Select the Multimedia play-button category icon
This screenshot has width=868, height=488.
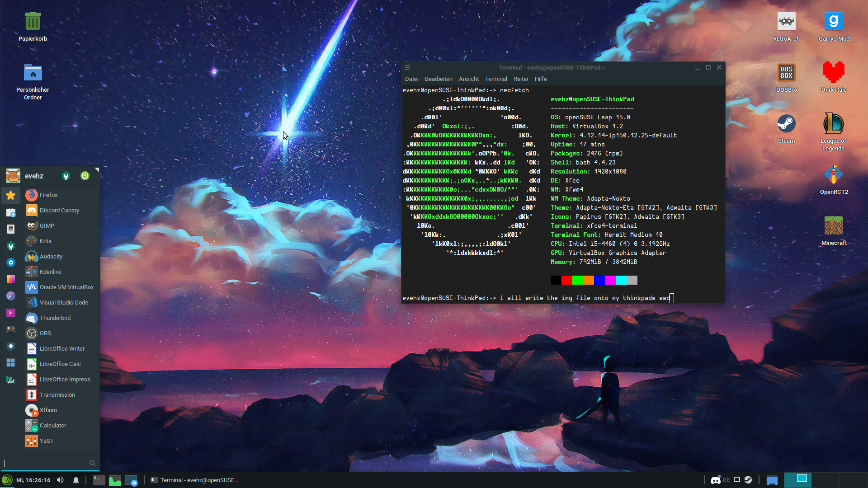click(x=11, y=313)
